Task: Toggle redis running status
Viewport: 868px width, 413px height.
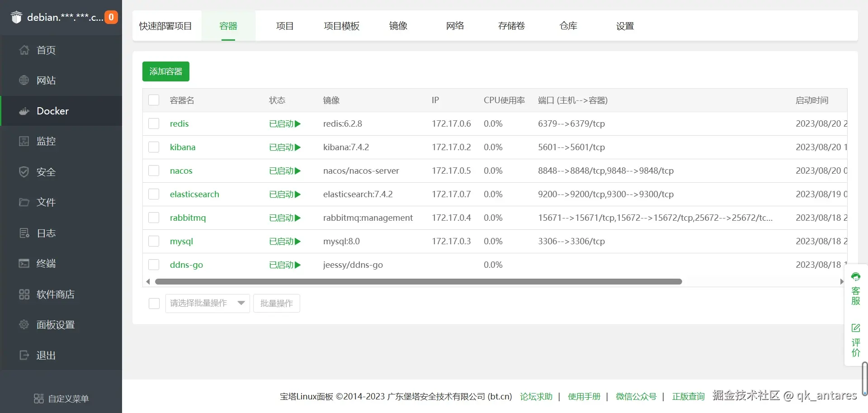Action: (x=285, y=123)
